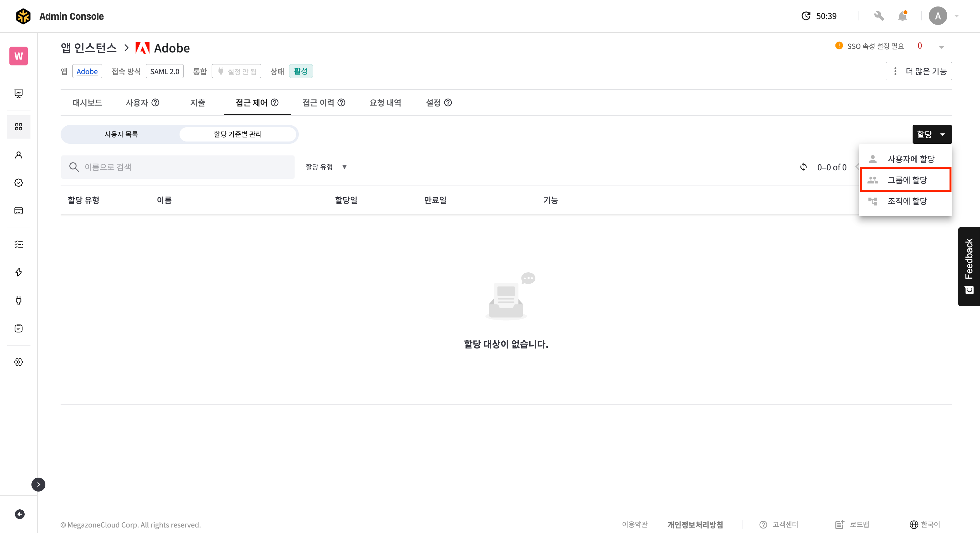Open the notifications bell
The image size is (980, 533).
coord(903,16)
